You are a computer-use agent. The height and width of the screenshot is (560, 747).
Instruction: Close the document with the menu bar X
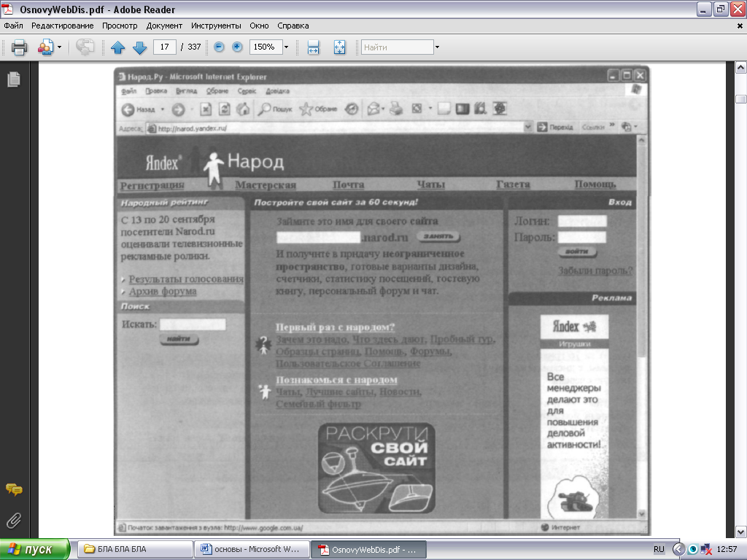pyautogui.click(x=740, y=26)
